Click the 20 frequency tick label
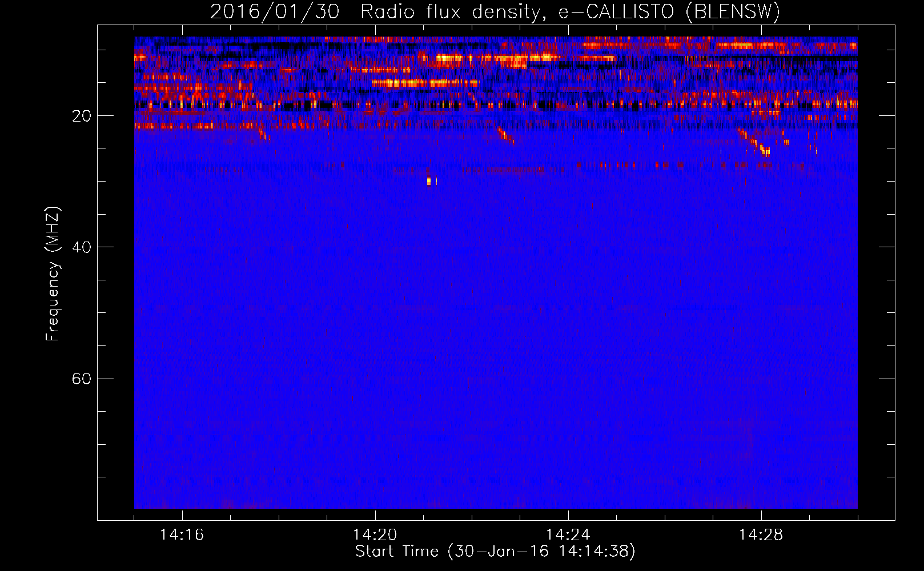924x571 pixels. [82, 116]
